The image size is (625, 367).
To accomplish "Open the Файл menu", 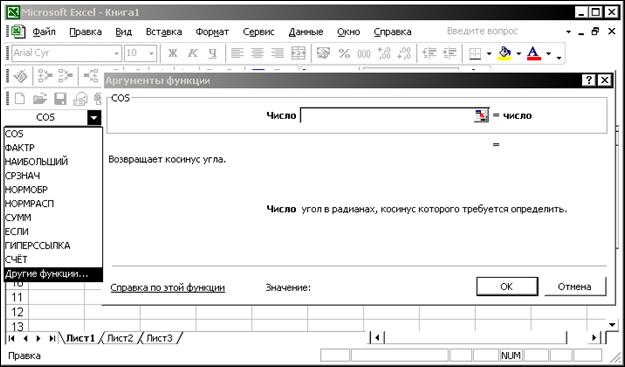I will pos(44,32).
